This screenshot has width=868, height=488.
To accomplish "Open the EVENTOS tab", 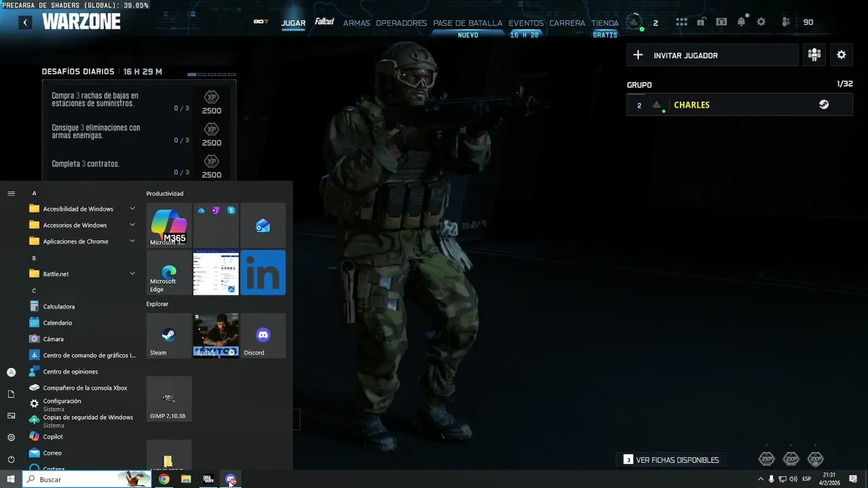I will coord(526,23).
